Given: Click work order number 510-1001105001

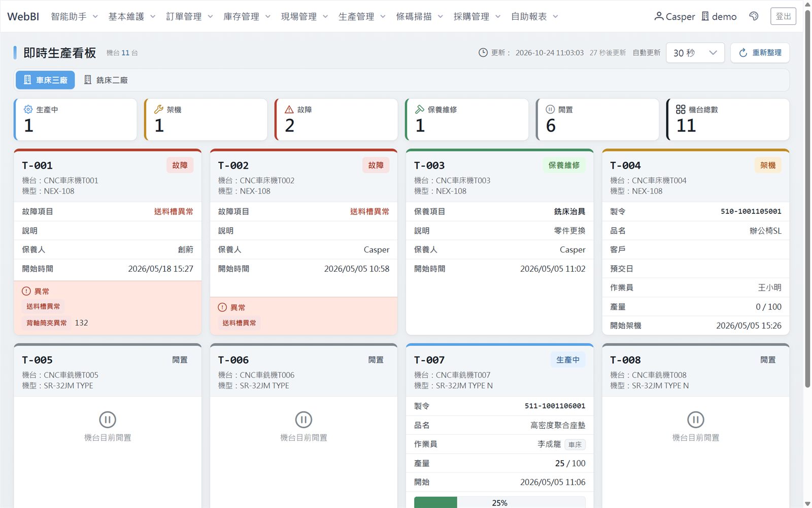Looking at the screenshot, I should [x=751, y=211].
